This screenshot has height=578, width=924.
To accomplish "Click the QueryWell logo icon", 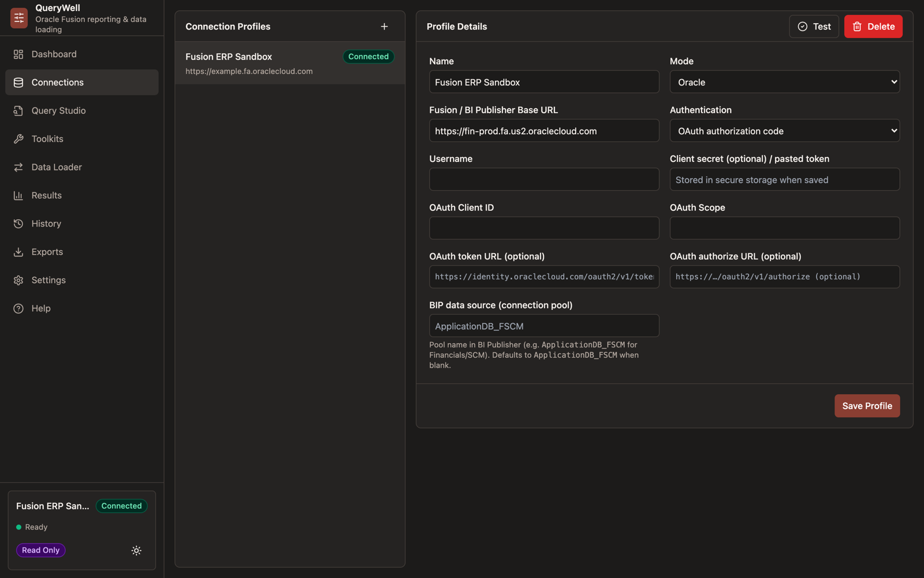I will tap(19, 18).
